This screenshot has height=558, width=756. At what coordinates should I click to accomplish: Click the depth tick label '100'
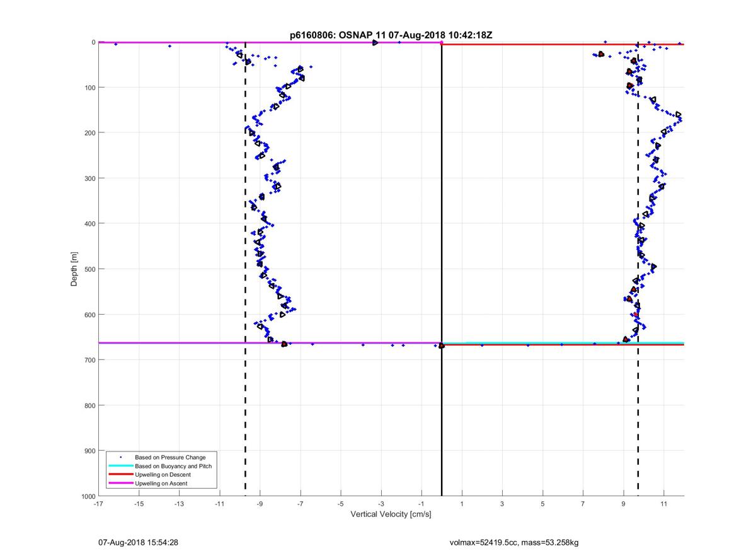click(89, 88)
